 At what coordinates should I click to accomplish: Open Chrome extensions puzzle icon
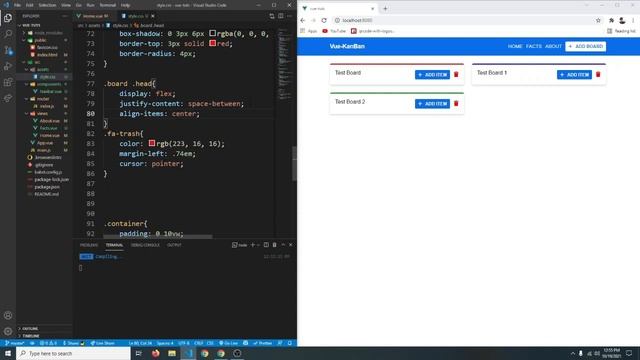[611, 20]
